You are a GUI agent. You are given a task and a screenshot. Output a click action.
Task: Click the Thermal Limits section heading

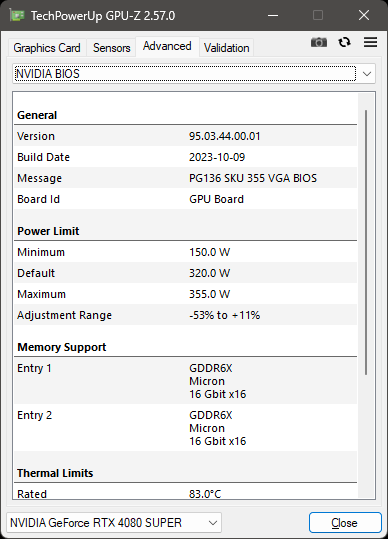[x=55, y=473]
